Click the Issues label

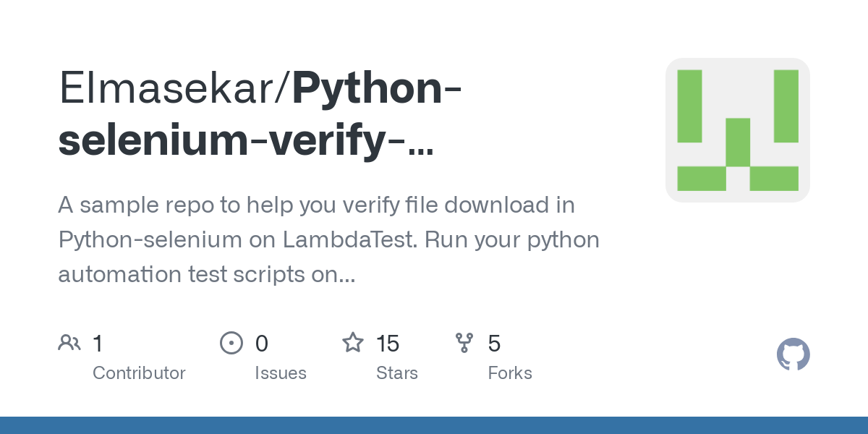pos(281,373)
